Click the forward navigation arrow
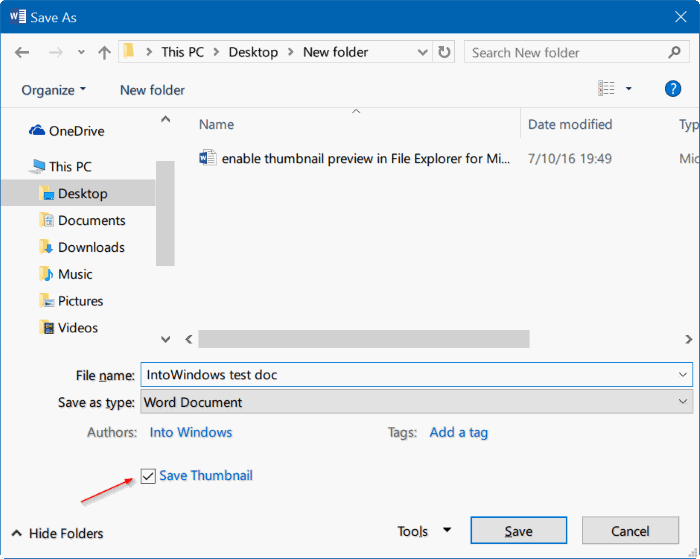700x559 pixels. [55, 53]
